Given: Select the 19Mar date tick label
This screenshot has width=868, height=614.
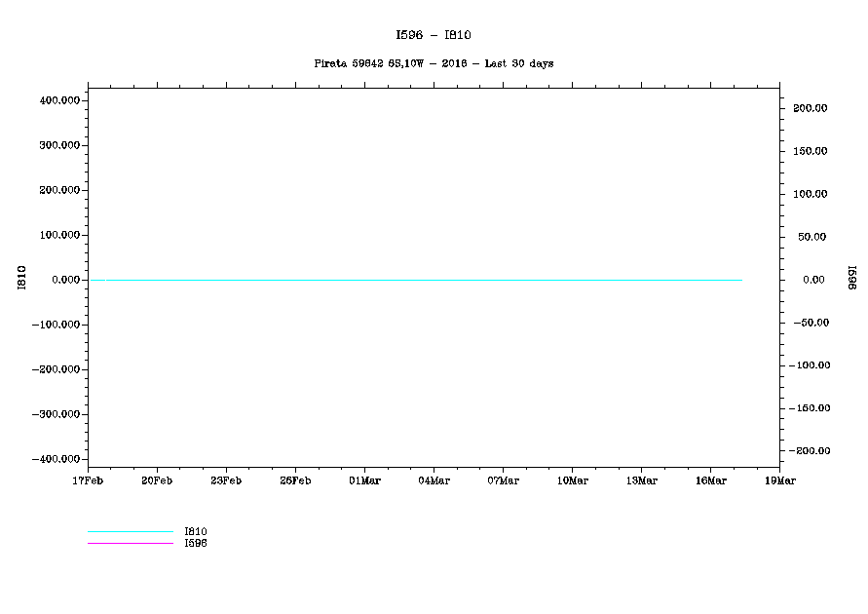Looking at the screenshot, I should pos(779,480).
